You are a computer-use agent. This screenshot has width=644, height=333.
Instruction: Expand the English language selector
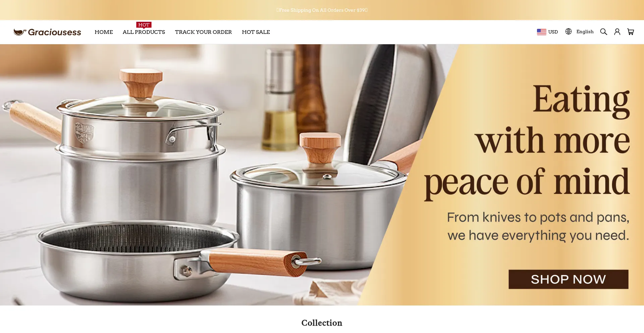(579, 32)
